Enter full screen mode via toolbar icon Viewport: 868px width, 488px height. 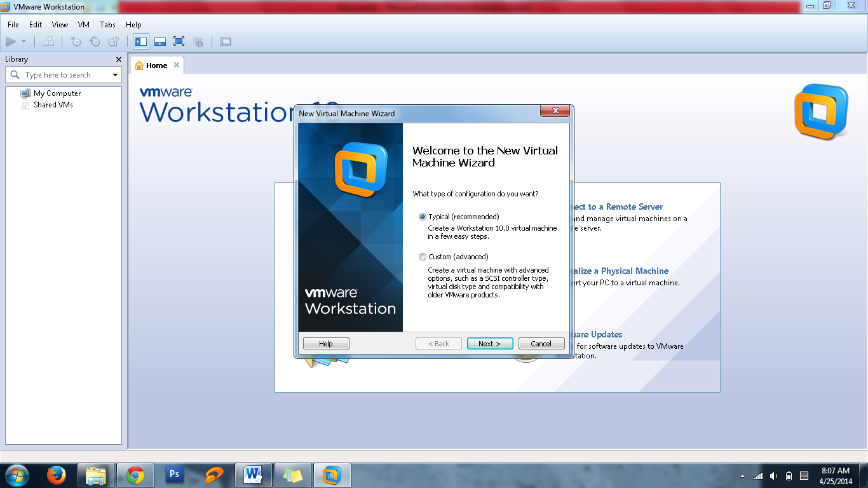pyautogui.click(x=179, y=42)
